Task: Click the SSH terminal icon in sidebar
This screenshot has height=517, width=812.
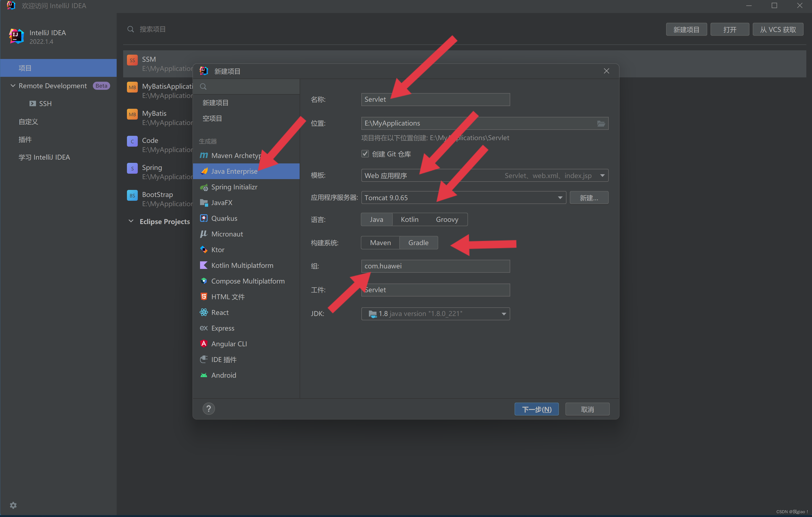Action: coord(32,103)
